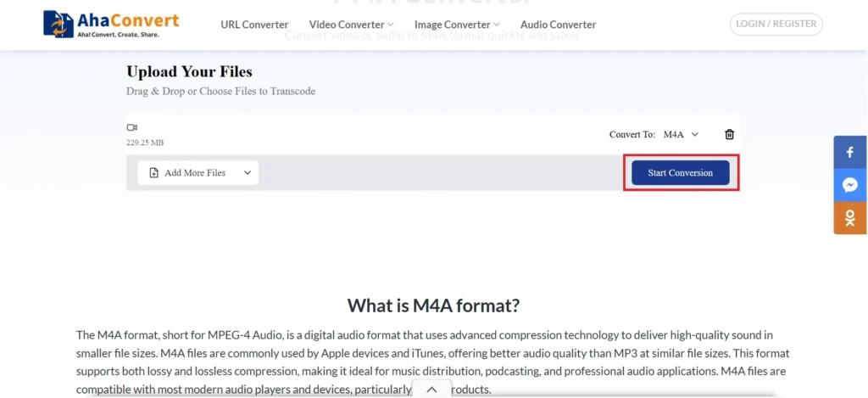Click the "What is M4A format?" heading
The image size is (868, 398).
pyautogui.click(x=433, y=306)
